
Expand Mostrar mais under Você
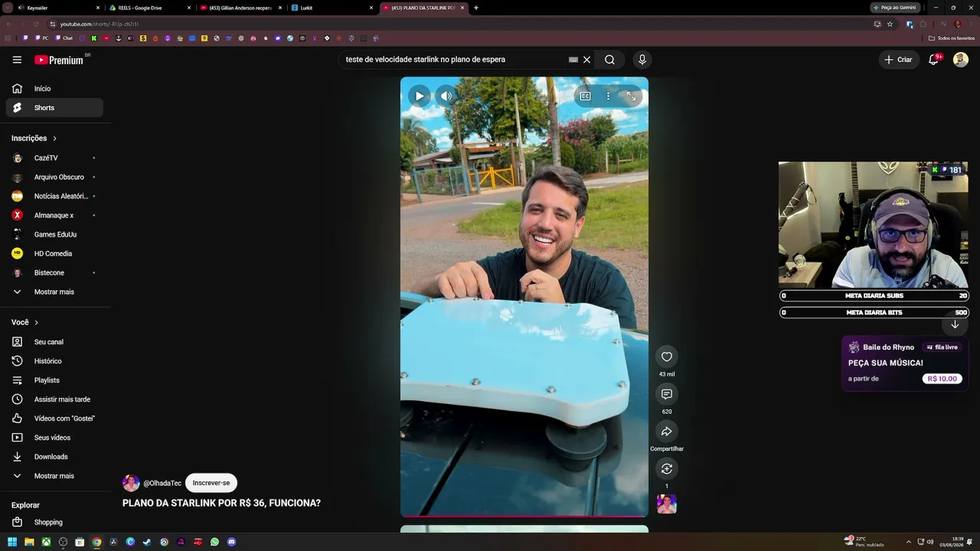pyautogui.click(x=54, y=476)
